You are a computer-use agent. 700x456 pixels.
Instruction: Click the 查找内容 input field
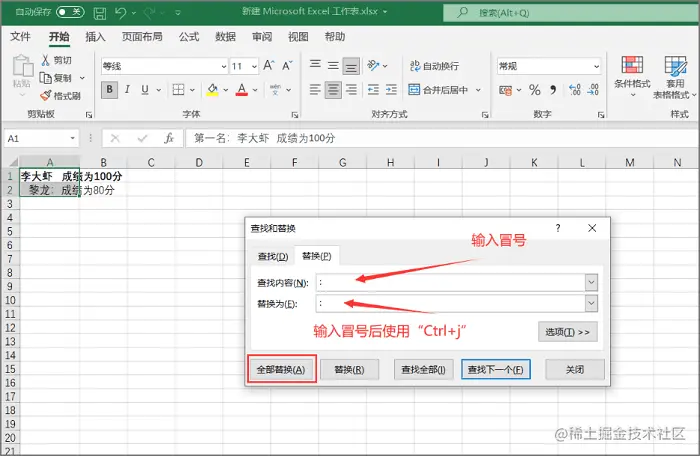click(x=450, y=282)
